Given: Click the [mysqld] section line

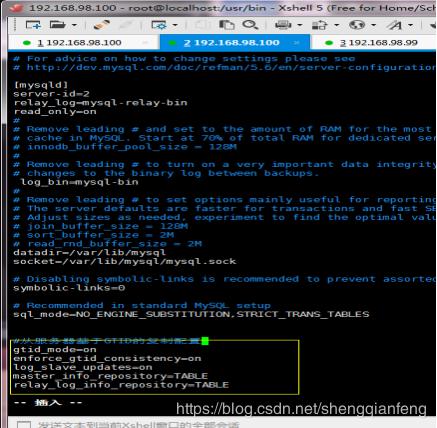Looking at the screenshot, I should pyautogui.click(x=41, y=85).
